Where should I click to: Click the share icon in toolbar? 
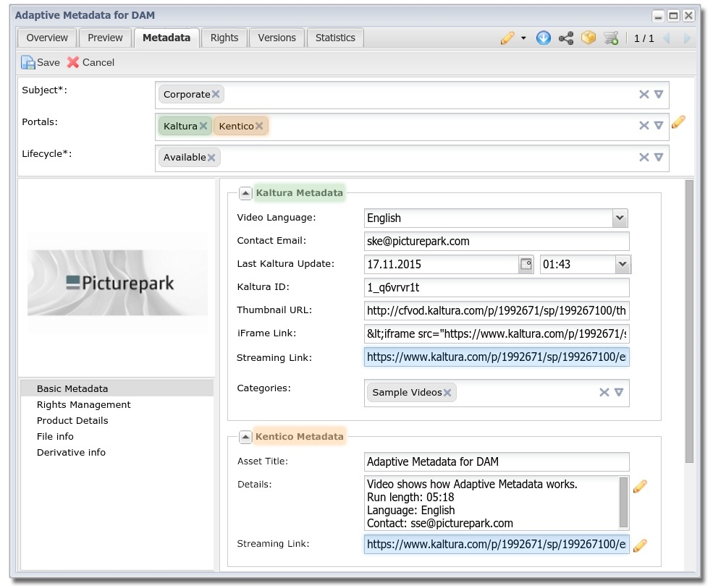tap(566, 38)
